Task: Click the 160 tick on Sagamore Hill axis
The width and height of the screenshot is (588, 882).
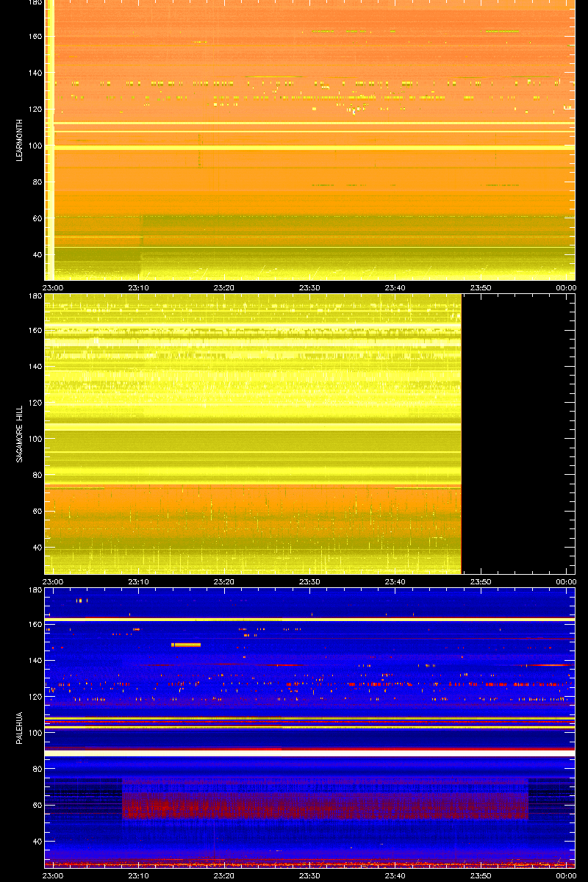Action: [x=35, y=330]
